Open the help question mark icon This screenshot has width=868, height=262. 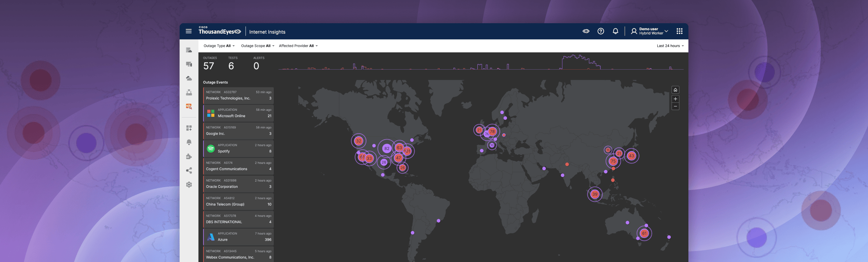[x=600, y=31]
